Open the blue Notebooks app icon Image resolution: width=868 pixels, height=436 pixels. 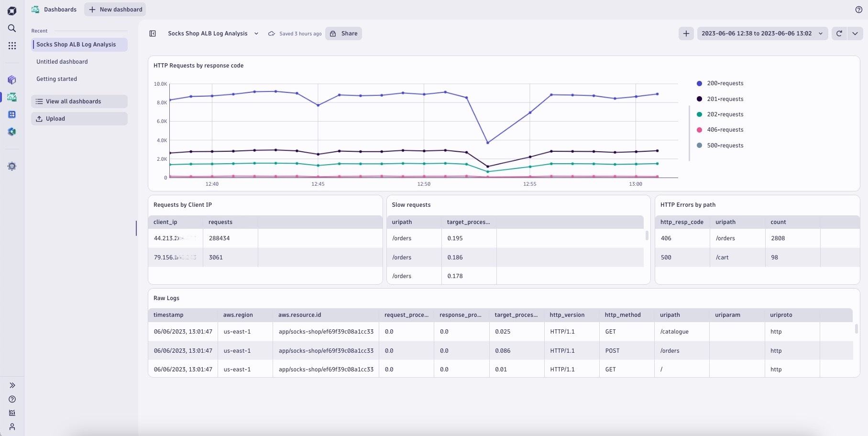pos(12,114)
